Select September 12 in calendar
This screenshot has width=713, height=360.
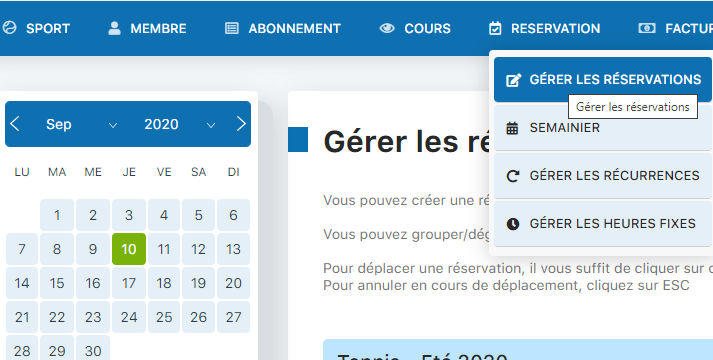tap(198, 249)
